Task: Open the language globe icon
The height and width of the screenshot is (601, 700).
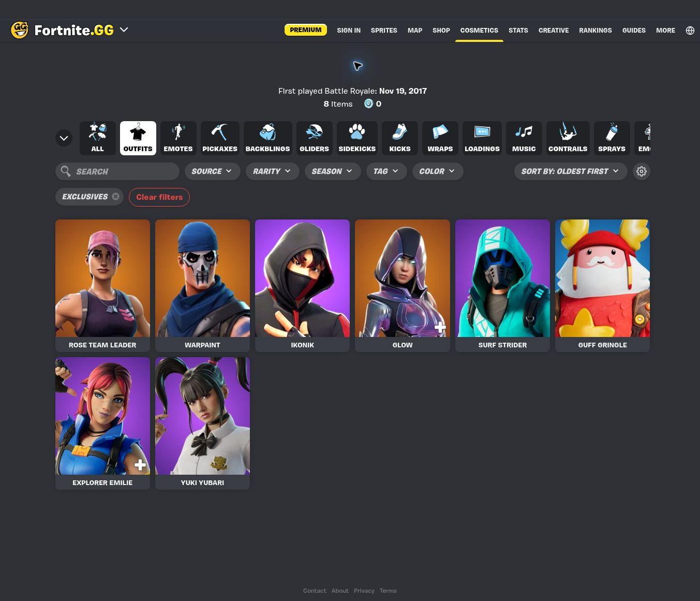Action: pyautogui.click(x=690, y=31)
